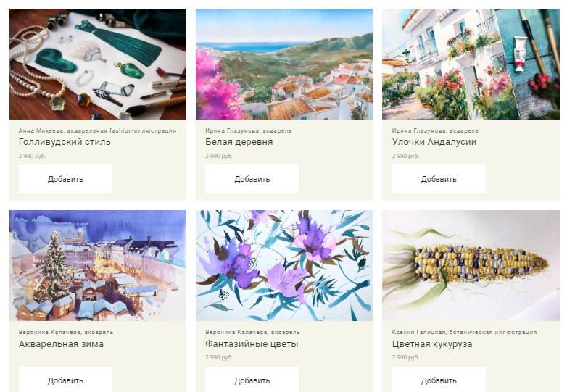Click the Белая деревня course title

coord(239,142)
